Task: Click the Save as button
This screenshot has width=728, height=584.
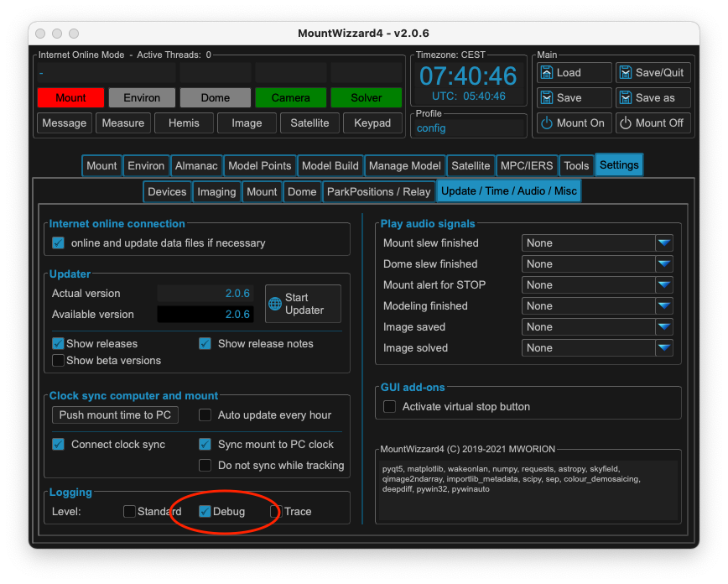Action: (x=653, y=97)
